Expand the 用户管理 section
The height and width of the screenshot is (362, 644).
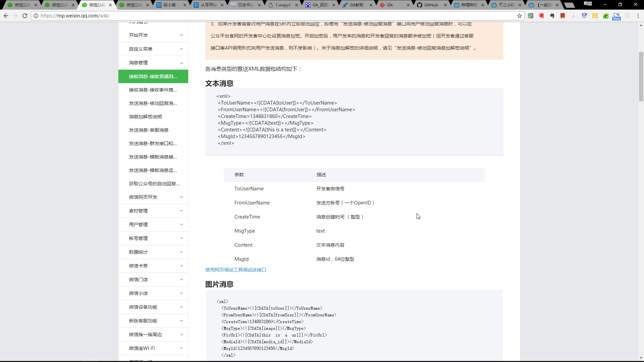point(153,225)
